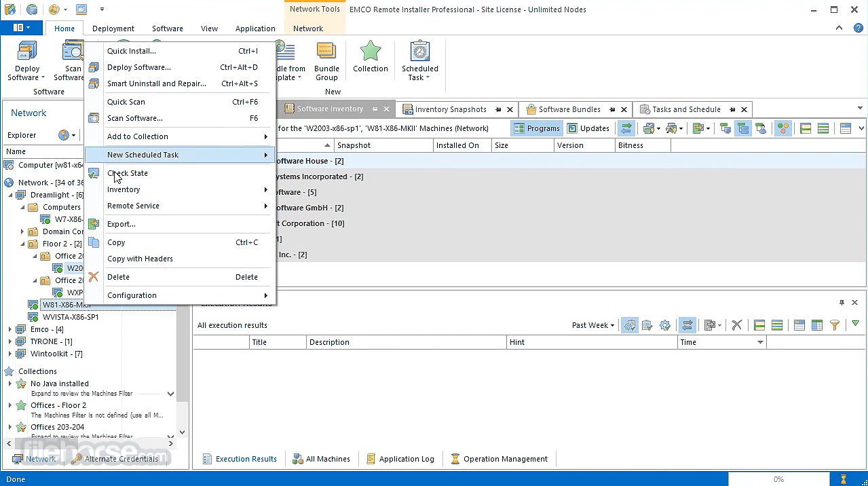868x486 pixels.
Task: Click the red X clear icon in Execution Results toolbar
Action: pyautogui.click(x=736, y=325)
